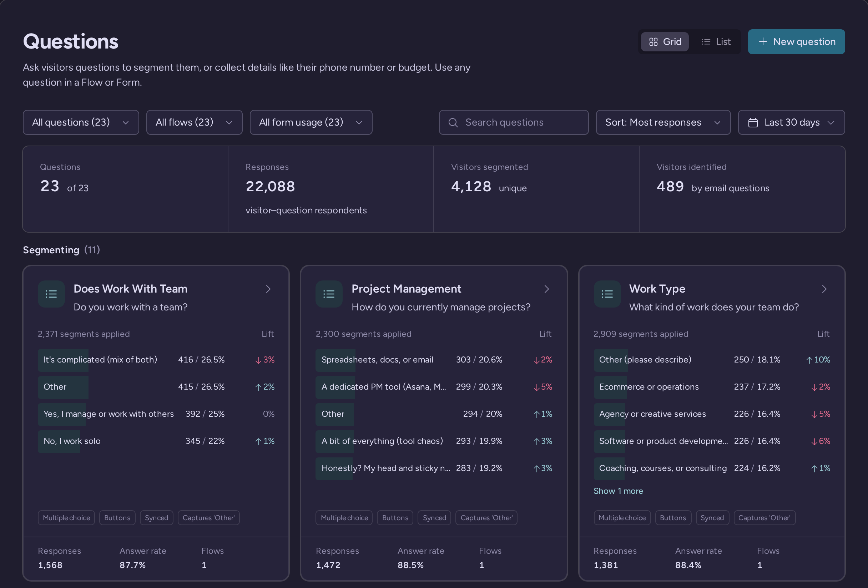Click into the Search questions field
The height and width of the screenshot is (588, 868).
tap(514, 122)
